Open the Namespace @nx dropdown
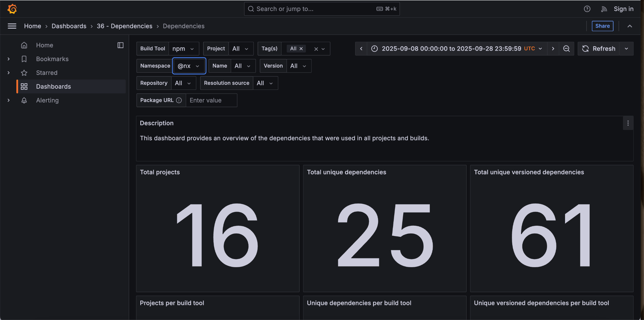 pos(189,66)
